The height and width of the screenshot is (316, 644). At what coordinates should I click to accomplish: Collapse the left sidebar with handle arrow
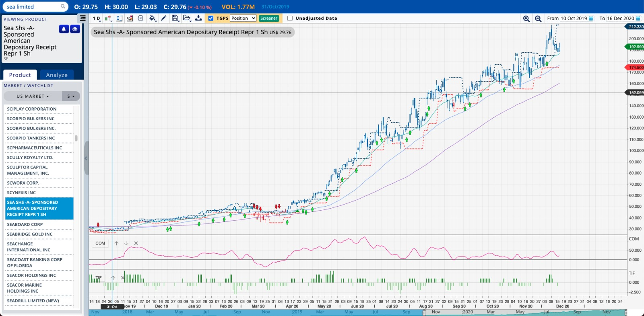click(86, 158)
